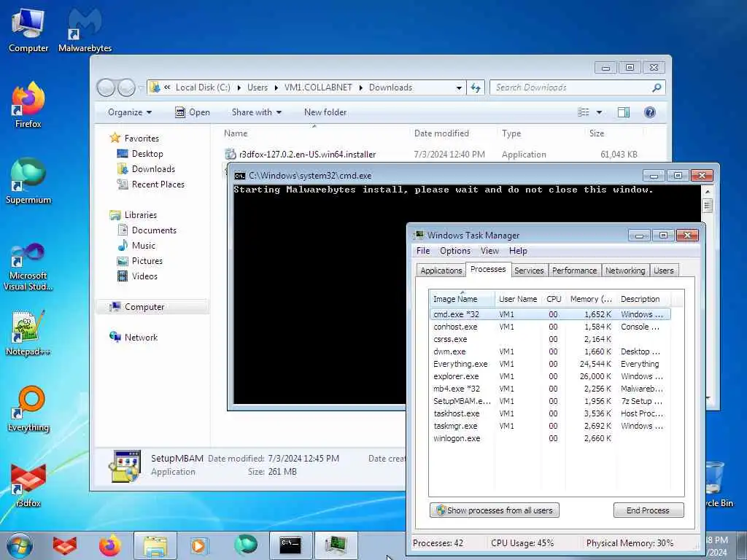Select the Everything desktop shortcut
Screen dimensions: 747x560
point(28,408)
